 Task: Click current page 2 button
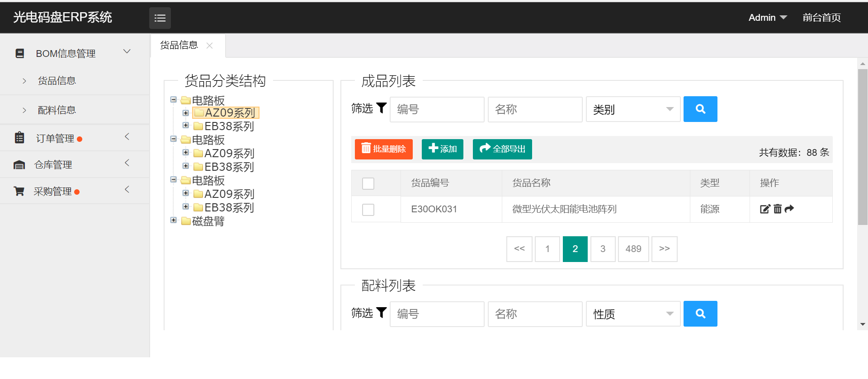click(575, 249)
